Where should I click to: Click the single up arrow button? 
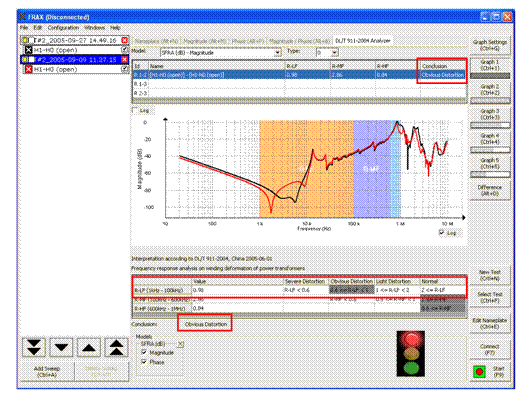coord(89,347)
